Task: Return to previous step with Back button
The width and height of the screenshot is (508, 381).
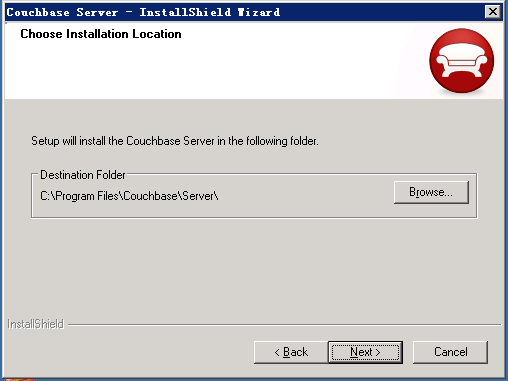Action: 291,352
